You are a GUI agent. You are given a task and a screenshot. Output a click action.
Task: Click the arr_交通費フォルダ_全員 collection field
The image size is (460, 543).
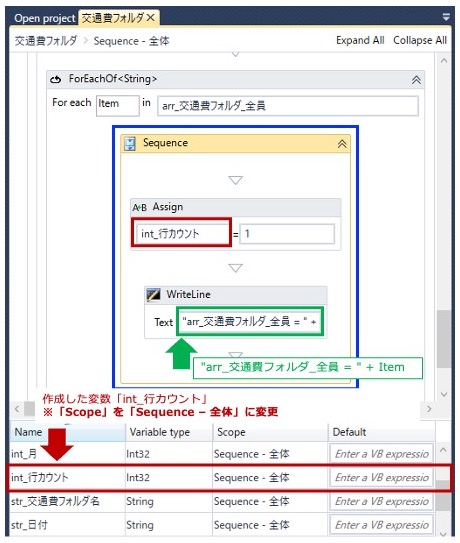click(288, 106)
